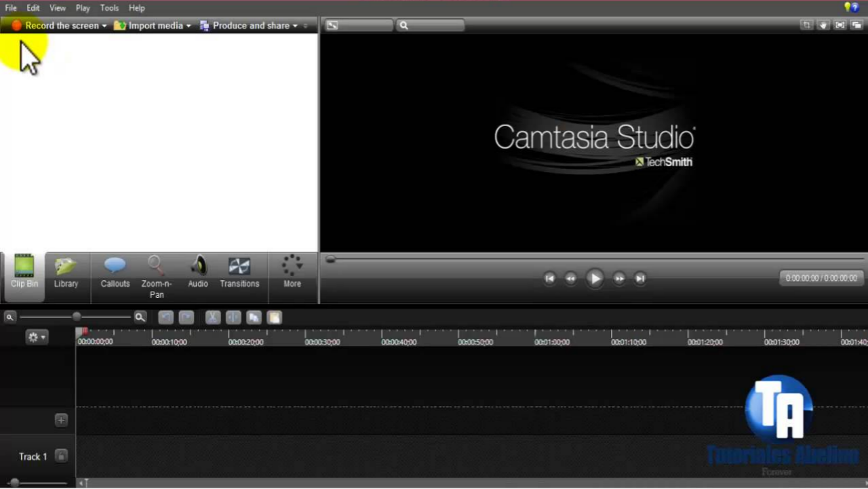The width and height of the screenshot is (868, 489).
Task: Step forward in preview
Action: pos(619,278)
